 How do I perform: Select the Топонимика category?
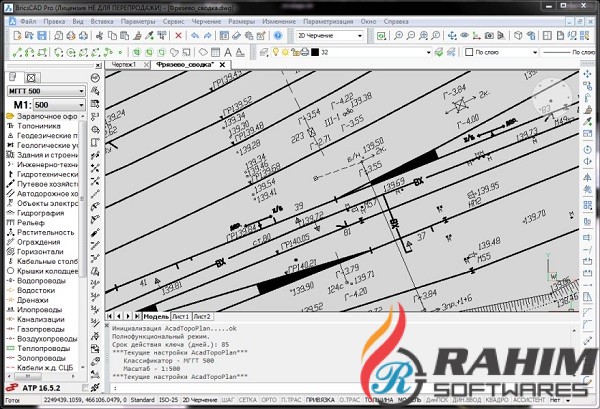tap(39, 126)
